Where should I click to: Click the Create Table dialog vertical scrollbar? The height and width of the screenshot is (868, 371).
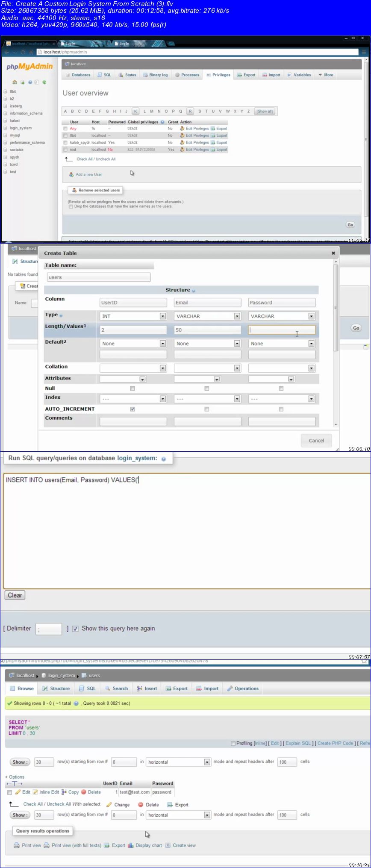336,308
